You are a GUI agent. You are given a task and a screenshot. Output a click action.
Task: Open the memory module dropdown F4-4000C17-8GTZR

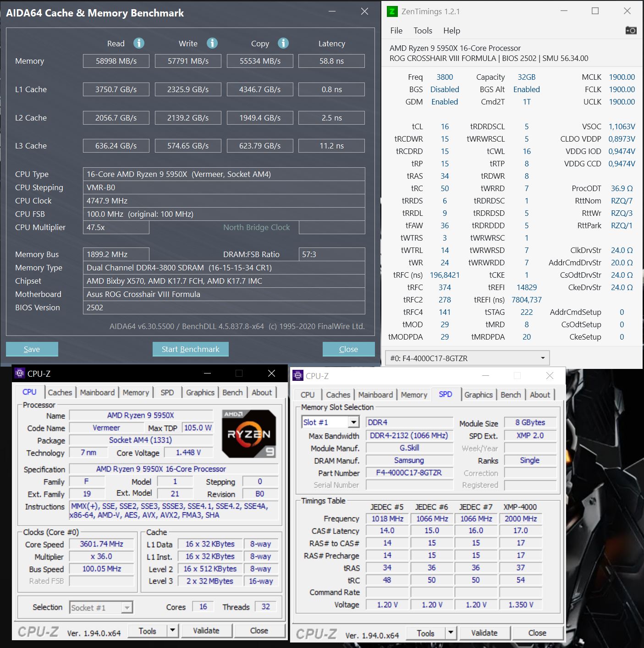pyautogui.click(x=468, y=358)
